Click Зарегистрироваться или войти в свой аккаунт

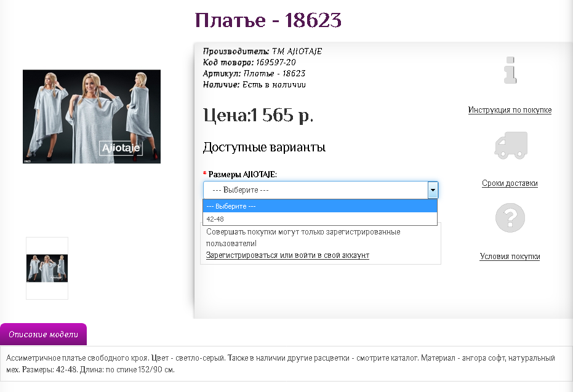coord(287,255)
